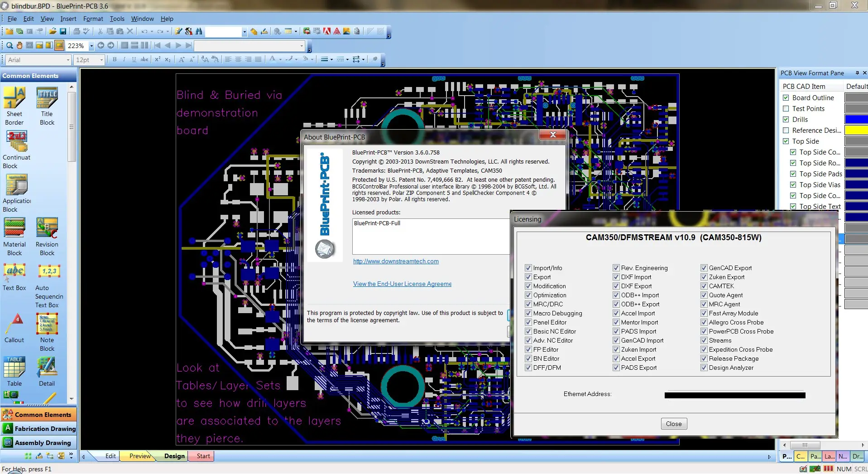This screenshot has height=474, width=868.
Task: Toggle the Drills checkbox
Action: pyautogui.click(x=786, y=119)
